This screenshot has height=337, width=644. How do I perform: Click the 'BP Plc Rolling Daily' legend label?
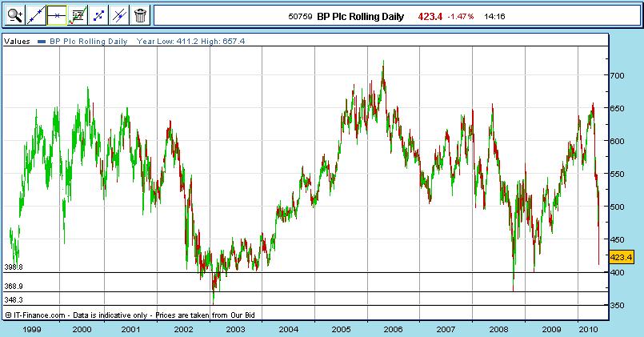(88, 41)
